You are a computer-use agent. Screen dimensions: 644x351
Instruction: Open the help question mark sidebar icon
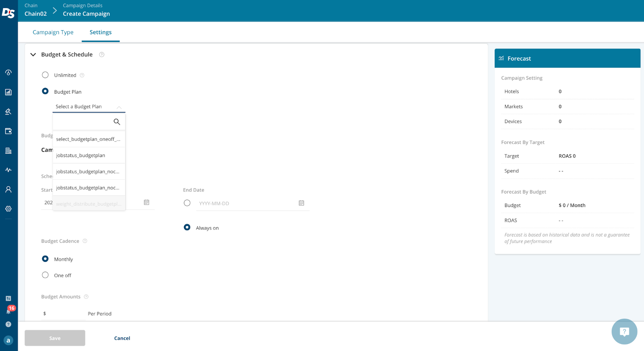(x=8, y=324)
